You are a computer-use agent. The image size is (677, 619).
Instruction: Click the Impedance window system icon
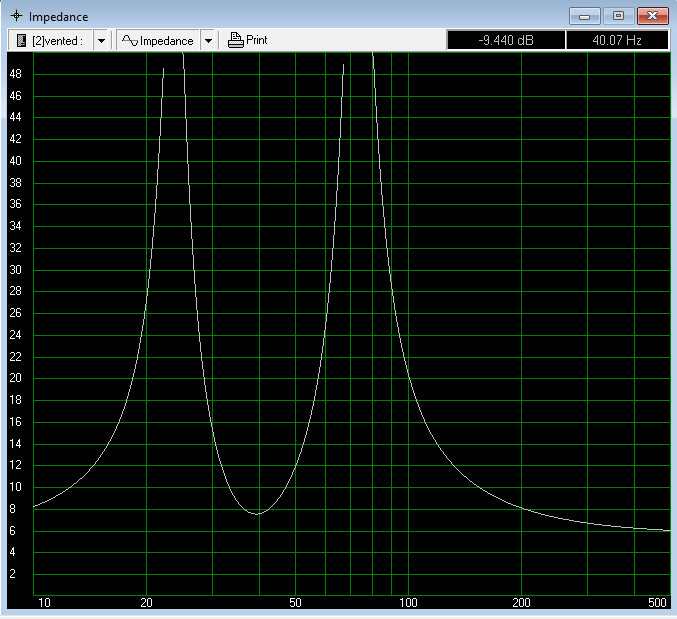click(15, 16)
